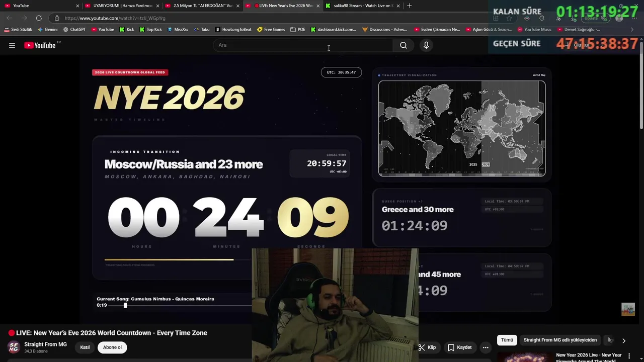Start voice search with the microphone icon
This screenshot has width=644, height=362.
pyautogui.click(x=426, y=45)
